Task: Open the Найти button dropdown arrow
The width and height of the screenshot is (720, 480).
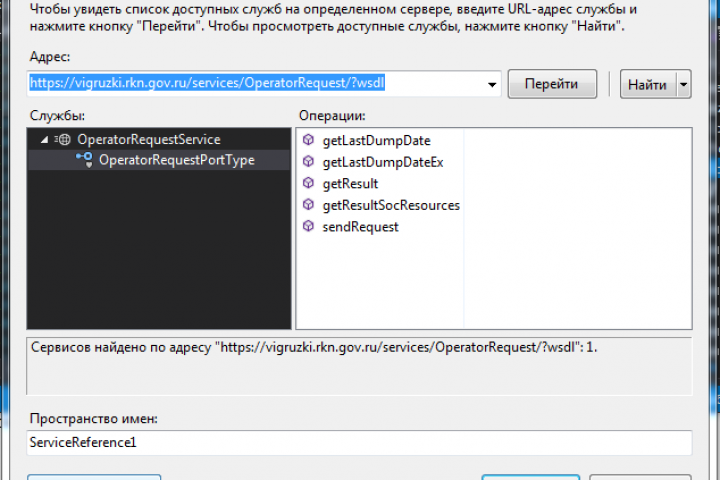Action: pyautogui.click(x=684, y=84)
